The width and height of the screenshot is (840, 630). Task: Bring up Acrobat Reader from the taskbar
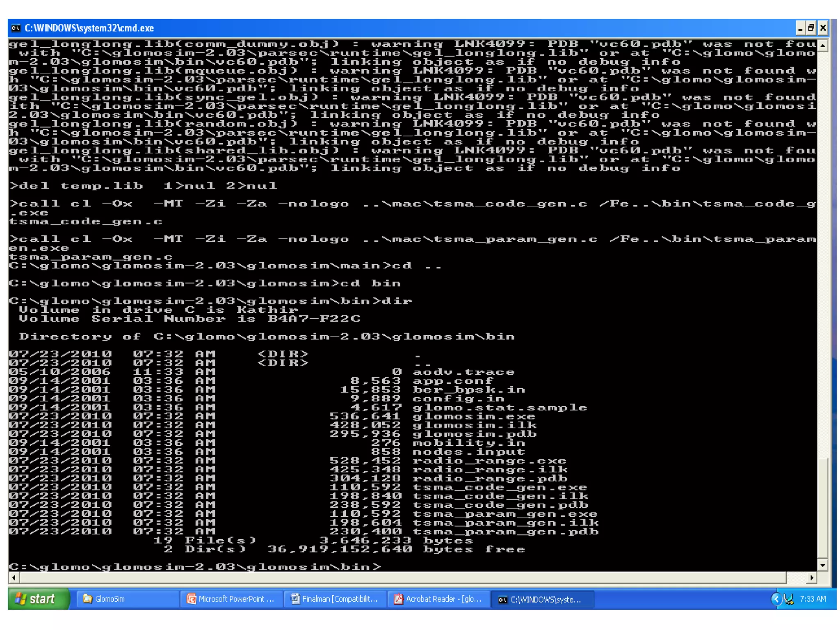[x=439, y=599]
